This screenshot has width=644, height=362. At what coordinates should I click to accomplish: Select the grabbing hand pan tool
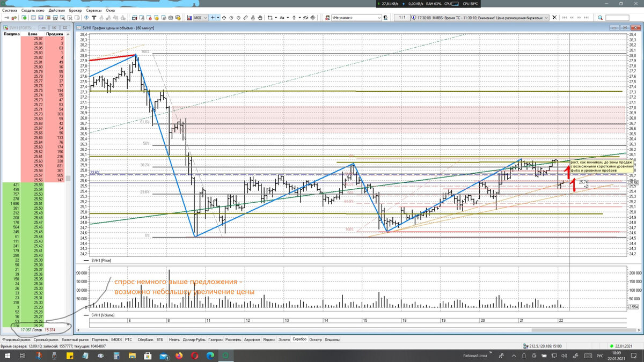(260, 18)
